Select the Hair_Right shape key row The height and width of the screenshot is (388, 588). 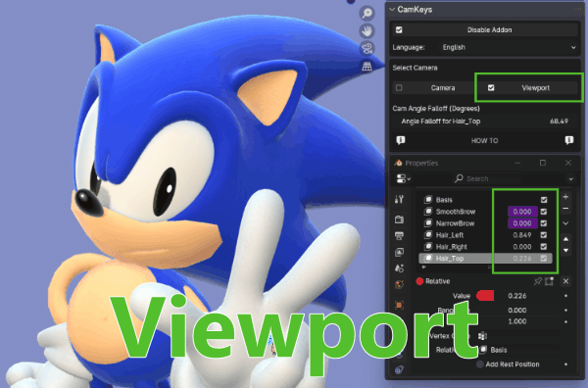point(486,247)
